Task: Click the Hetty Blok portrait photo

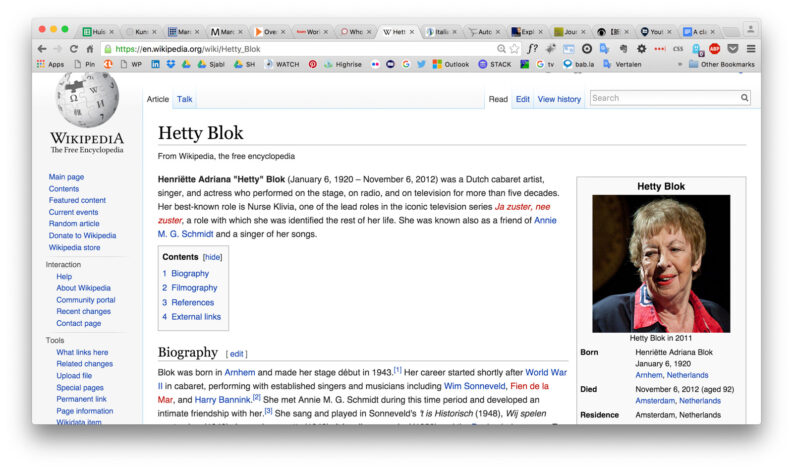Action: (660, 263)
